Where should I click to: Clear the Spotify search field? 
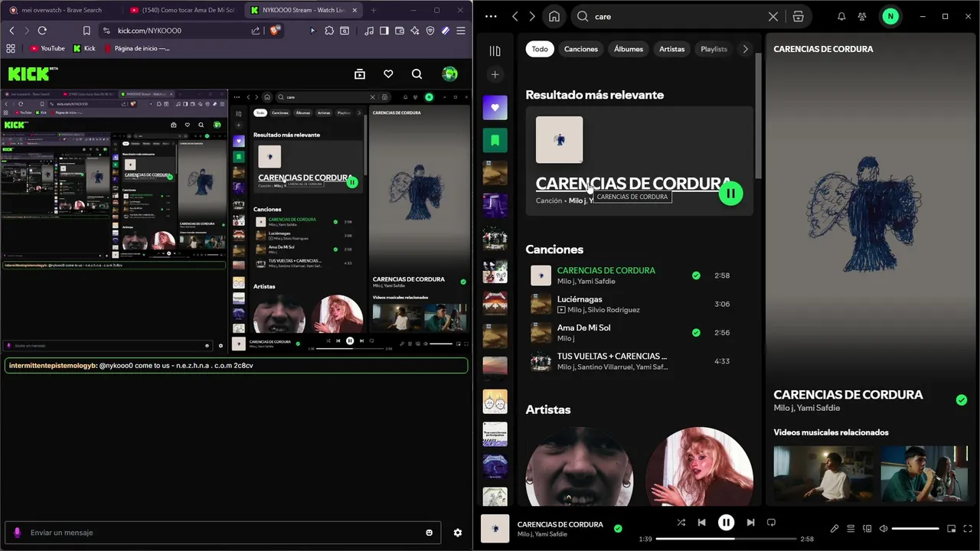773,16
